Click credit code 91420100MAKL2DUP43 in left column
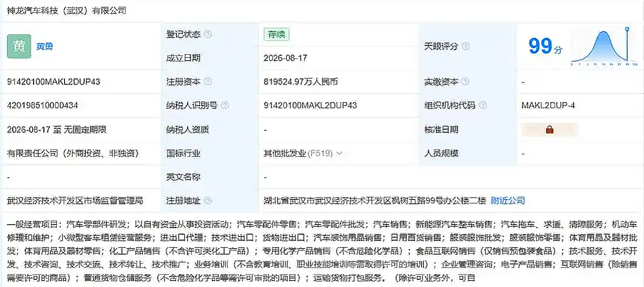 (53, 82)
